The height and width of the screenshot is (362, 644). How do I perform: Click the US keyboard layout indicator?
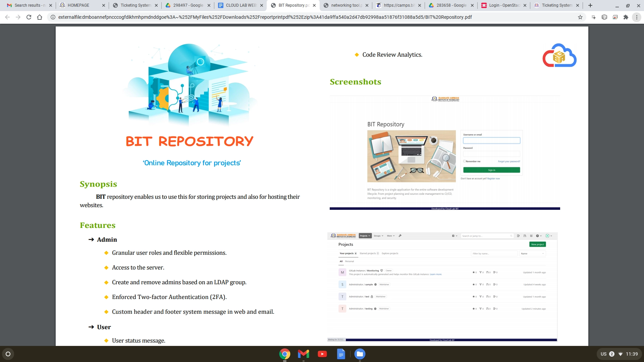[x=603, y=354]
